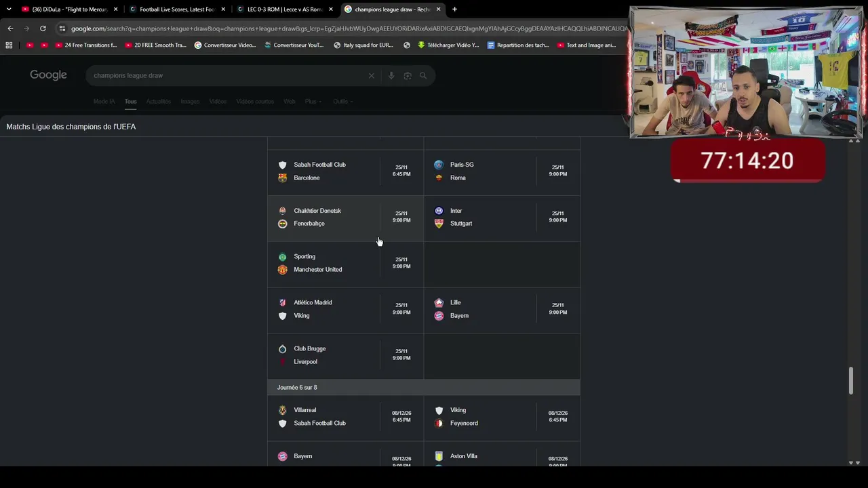Switch to LEC 0-3 ROM tab
The width and height of the screenshot is (868, 488).
click(x=285, y=9)
